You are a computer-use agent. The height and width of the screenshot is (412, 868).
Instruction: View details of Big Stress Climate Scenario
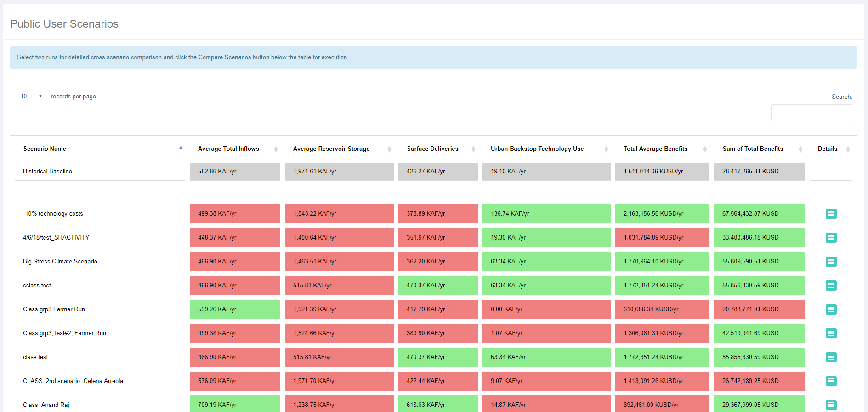click(x=831, y=262)
